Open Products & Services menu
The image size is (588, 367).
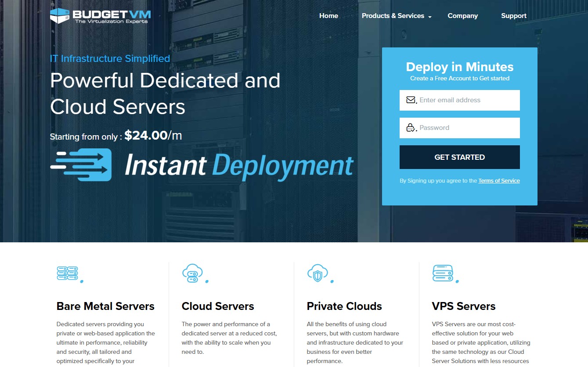click(x=393, y=16)
